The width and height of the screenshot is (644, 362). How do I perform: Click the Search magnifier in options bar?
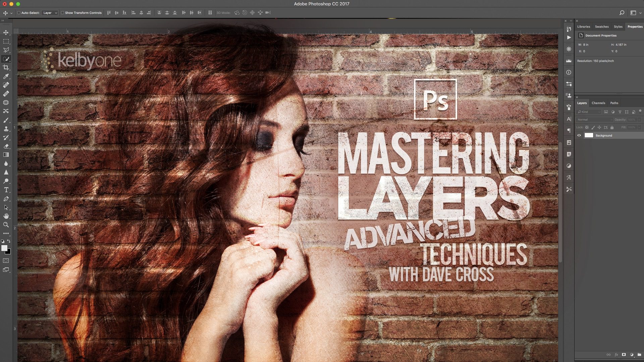(622, 13)
